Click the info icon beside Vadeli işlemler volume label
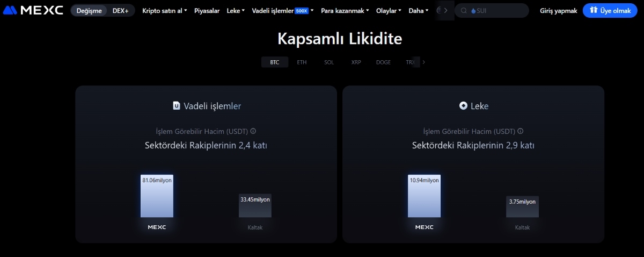Image resolution: width=644 pixels, height=257 pixels. (x=253, y=131)
